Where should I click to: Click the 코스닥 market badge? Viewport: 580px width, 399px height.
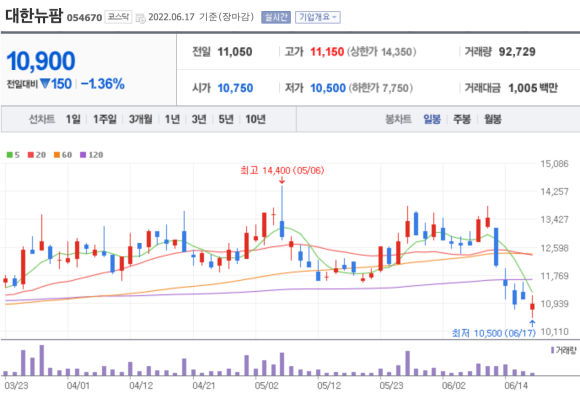pos(118,17)
